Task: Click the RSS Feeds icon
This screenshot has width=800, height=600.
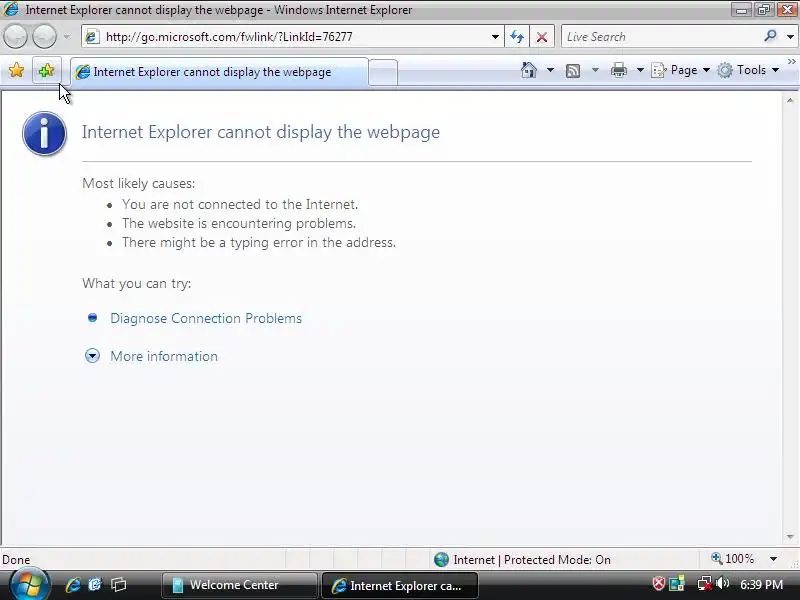Action: click(573, 70)
